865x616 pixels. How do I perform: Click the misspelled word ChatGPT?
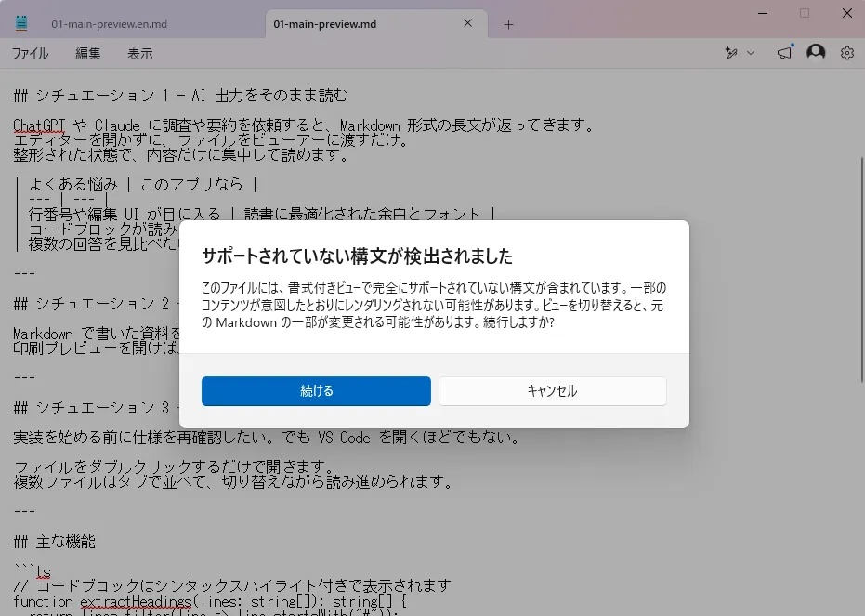[x=39, y=125]
